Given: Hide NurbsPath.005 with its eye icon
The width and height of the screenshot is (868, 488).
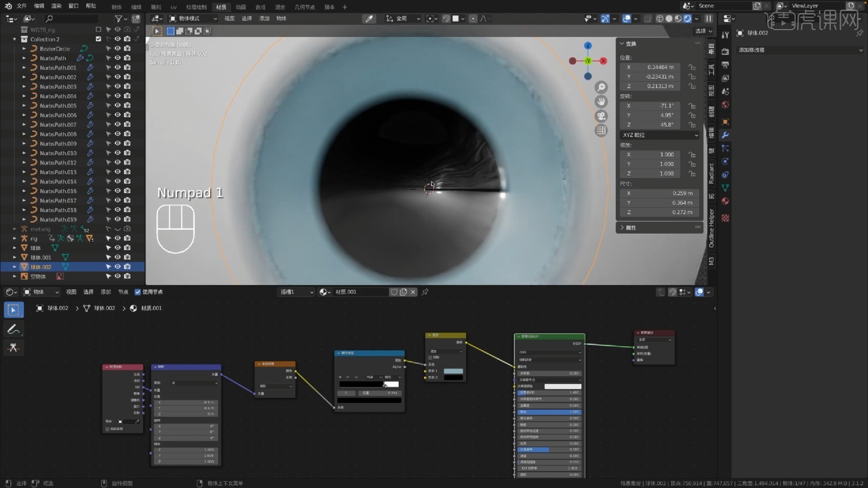Looking at the screenshot, I should (118, 105).
